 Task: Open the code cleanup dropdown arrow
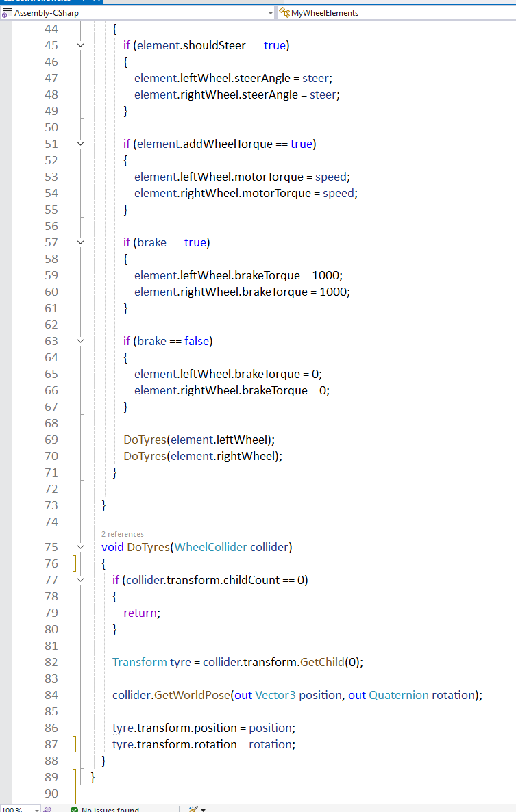click(204, 809)
